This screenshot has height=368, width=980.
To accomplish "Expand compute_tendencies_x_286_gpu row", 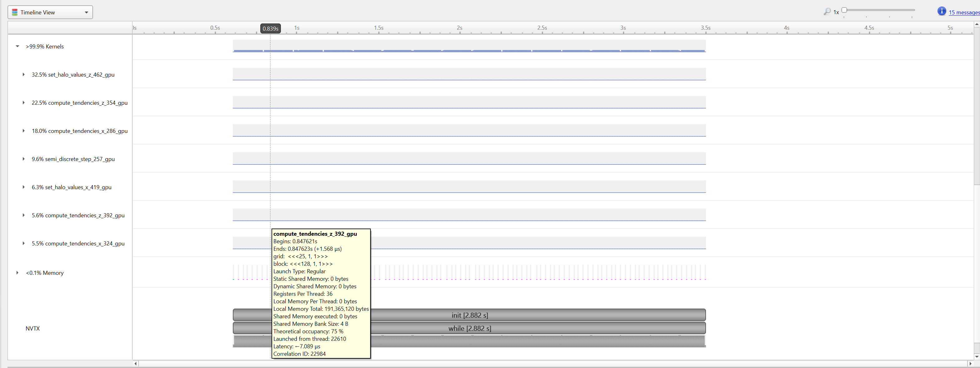I will tap(24, 131).
